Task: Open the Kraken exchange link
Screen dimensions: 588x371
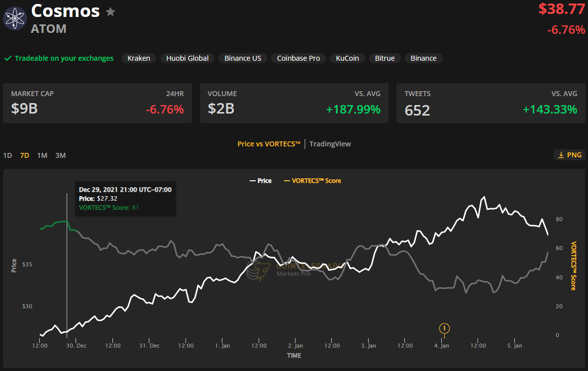Action: (x=139, y=58)
